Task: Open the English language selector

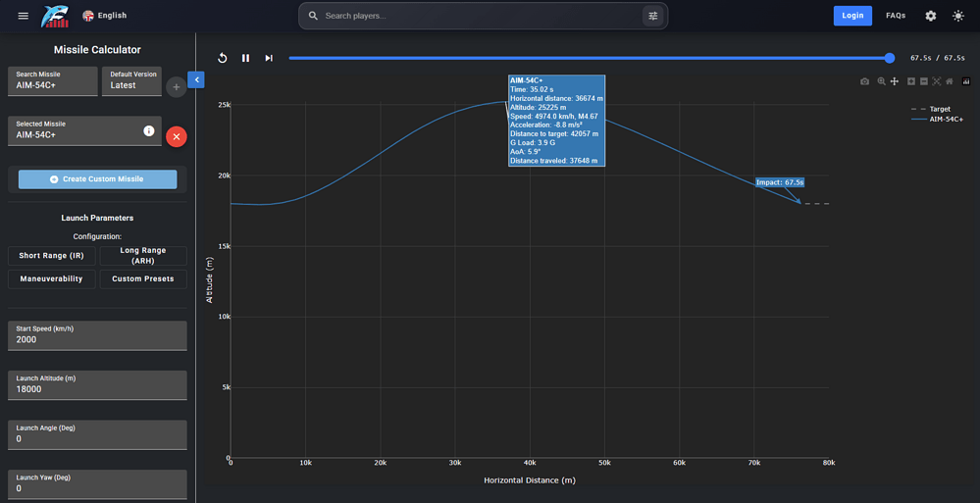Action: tap(104, 16)
